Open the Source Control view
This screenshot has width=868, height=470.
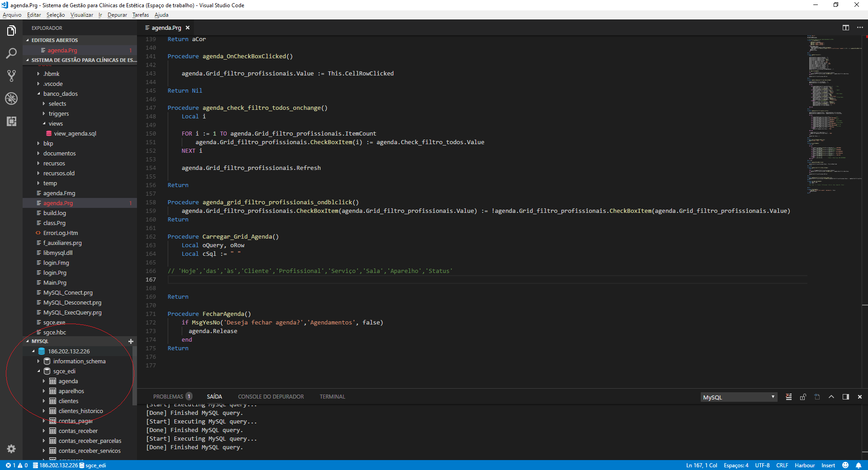click(11, 76)
